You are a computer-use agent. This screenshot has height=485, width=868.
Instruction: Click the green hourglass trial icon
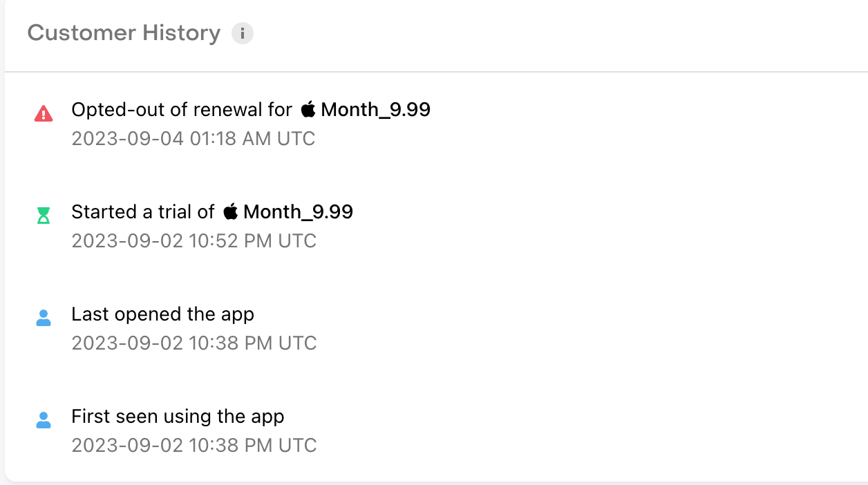click(x=44, y=216)
